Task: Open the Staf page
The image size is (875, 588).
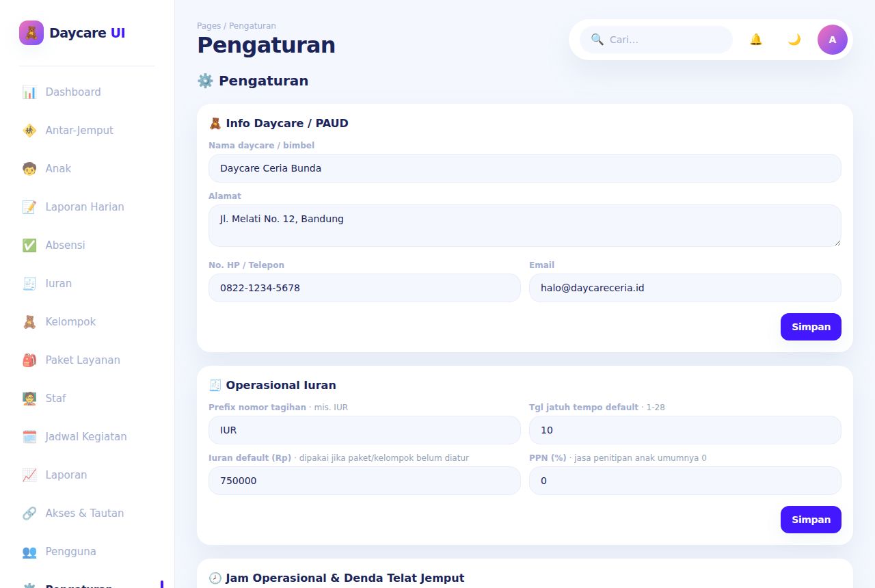Action: [87, 399]
